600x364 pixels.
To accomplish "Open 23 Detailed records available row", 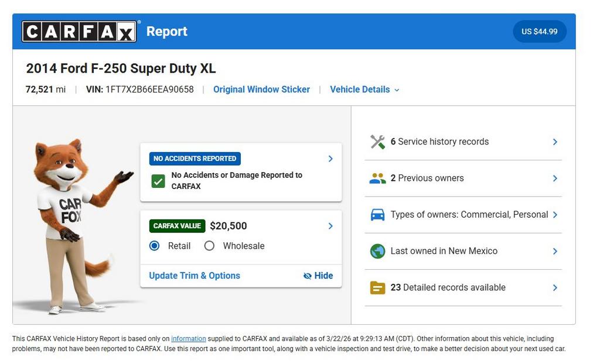I will coord(463,288).
